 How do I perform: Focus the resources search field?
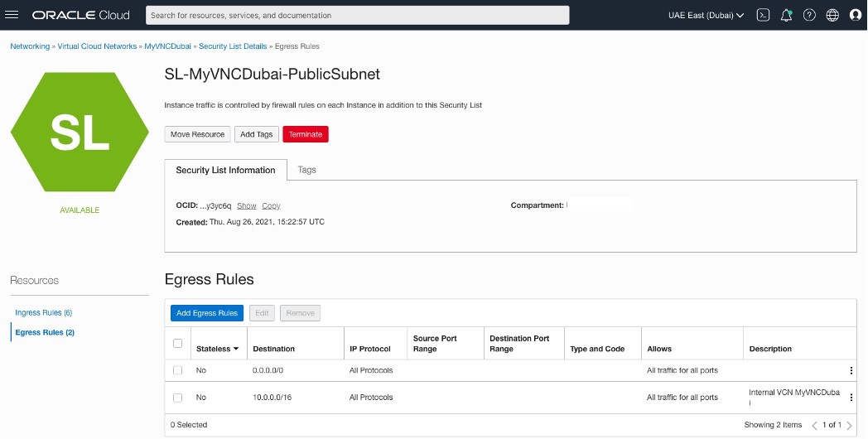[358, 15]
